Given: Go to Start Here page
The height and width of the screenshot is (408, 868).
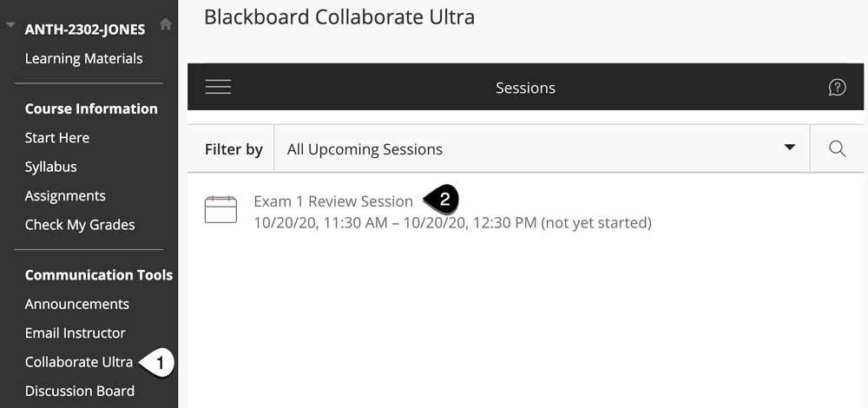Looking at the screenshot, I should pyautogui.click(x=57, y=137).
